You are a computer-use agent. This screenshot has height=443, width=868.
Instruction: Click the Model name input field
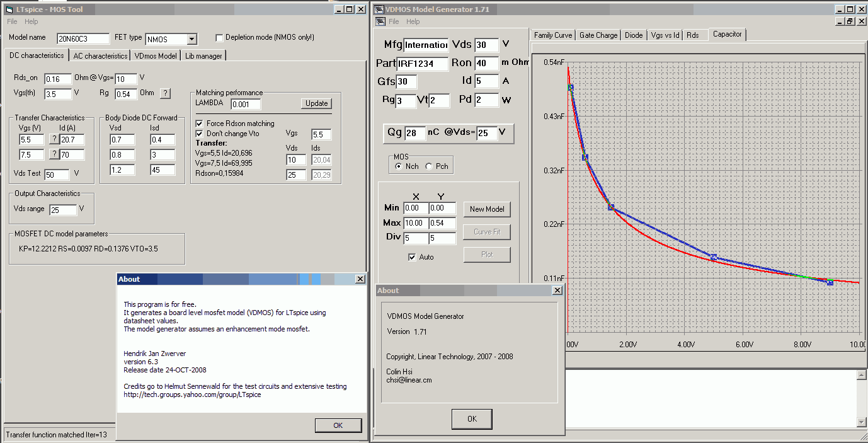pyautogui.click(x=83, y=38)
